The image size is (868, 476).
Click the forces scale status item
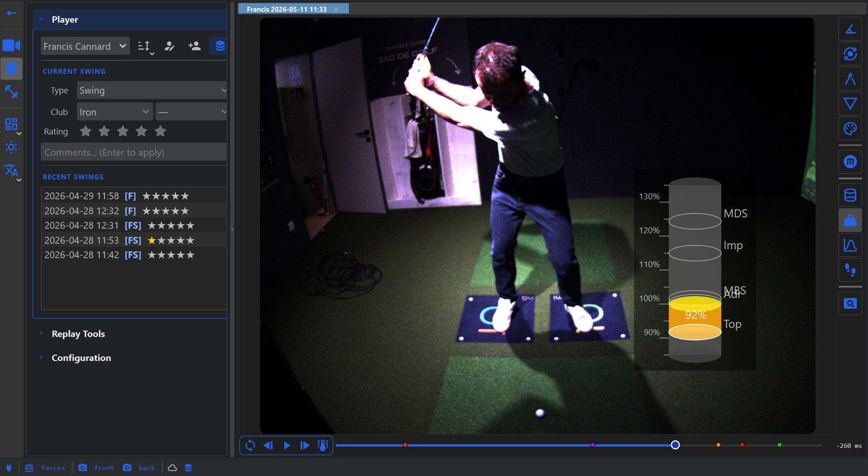pyautogui.click(x=45, y=467)
